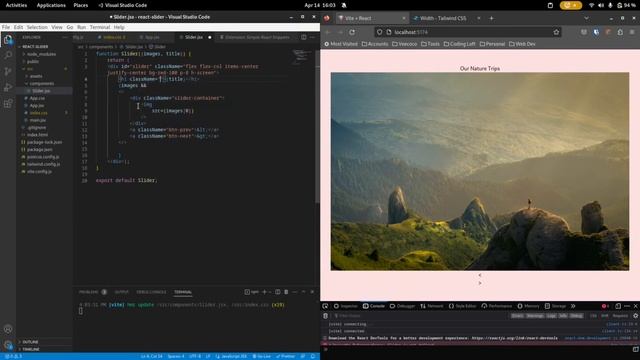Toggle Info filter in console

pyautogui.click(x=563, y=316)
